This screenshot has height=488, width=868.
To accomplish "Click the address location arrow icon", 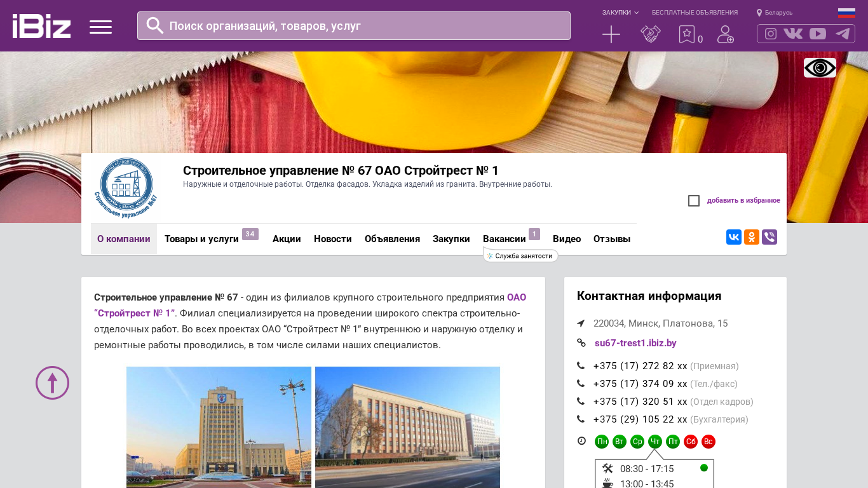I will tap(581, 323).
